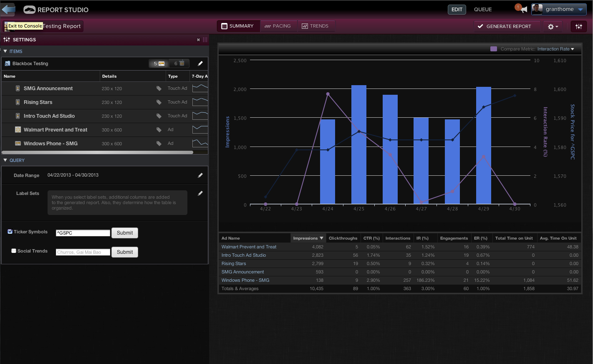Click the tag icon for Rising Stars
The height and width of the screenshot is (364, 593).
tap(159, 102)
